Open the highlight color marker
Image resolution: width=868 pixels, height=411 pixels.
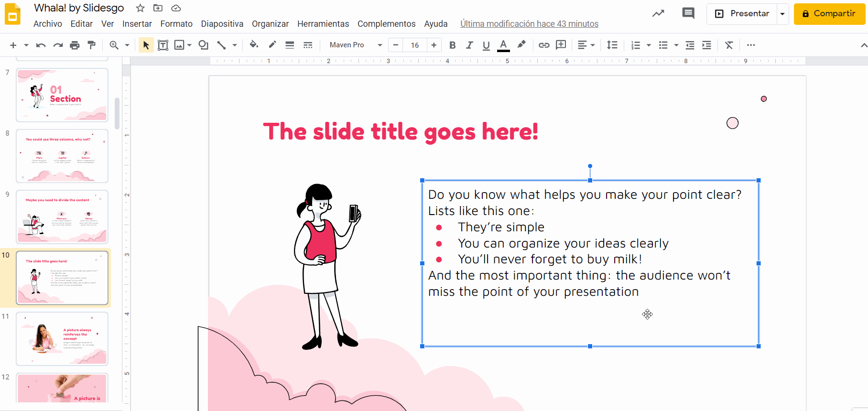coord(521,44)
